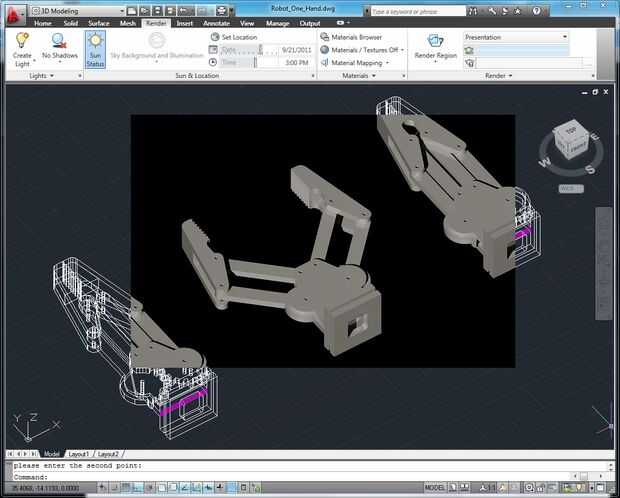Open the Presentation render preset dropdown
This screenshot has width=620, height=498.
pyautogui.click(x=516, y=37)
